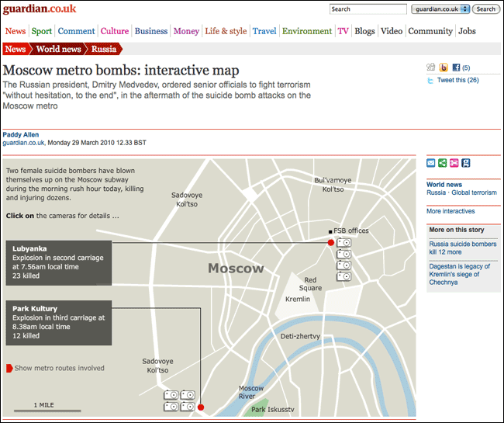This screenshot has height=423, width=504.
Task: Click the blue email envelope icon
Action: pyautogui.click(x=430, y=163)
